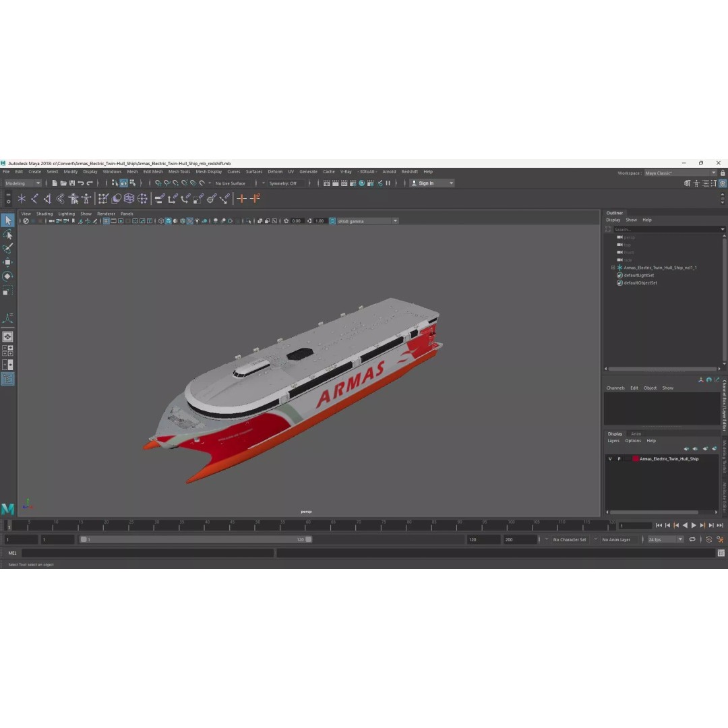Click the MEL command line input field
This screenshot has width=728, height=728.
(148, 553)
